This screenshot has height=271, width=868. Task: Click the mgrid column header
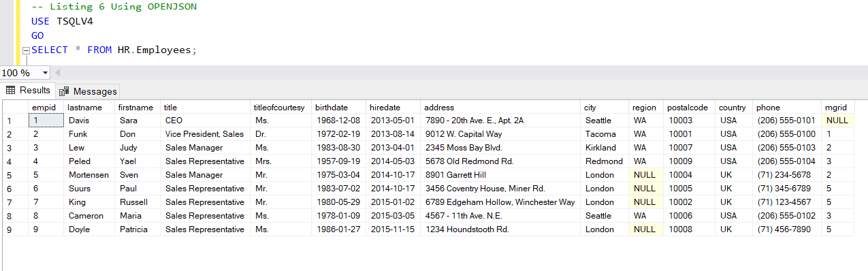pos(837,108)
